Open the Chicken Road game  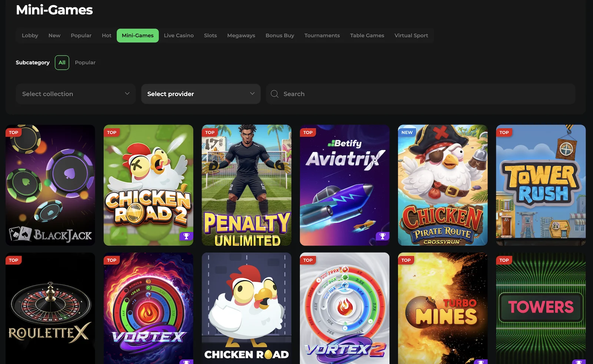(246, 308)
